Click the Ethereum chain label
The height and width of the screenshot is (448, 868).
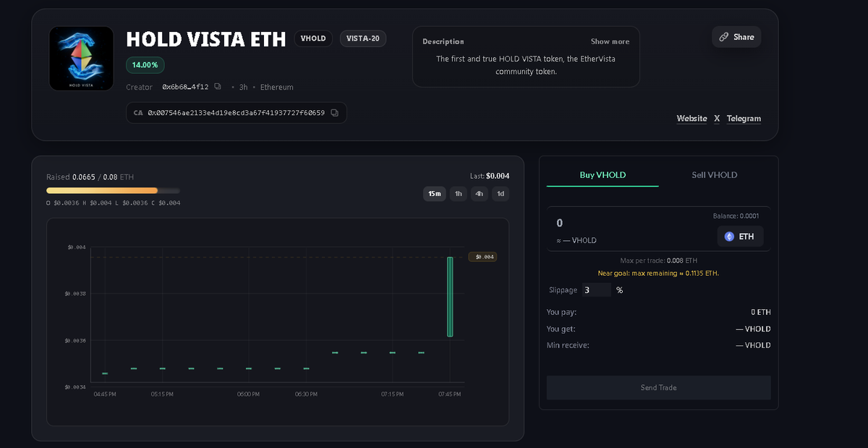(277, 87)
